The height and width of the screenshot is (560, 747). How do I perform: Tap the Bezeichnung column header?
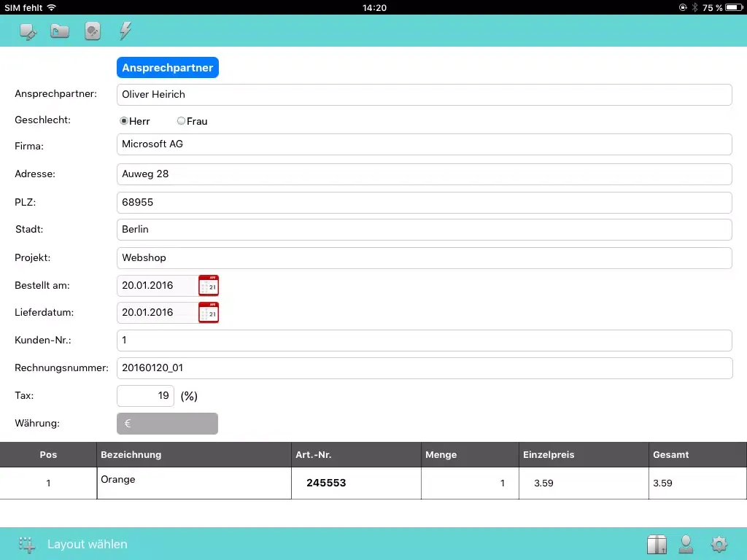194,455
